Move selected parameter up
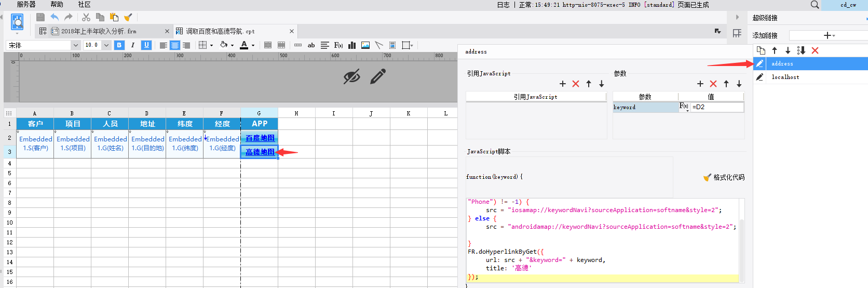The image size is (868, 288). 726,84
